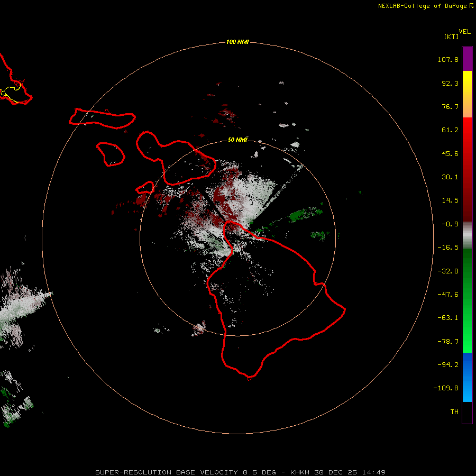Click the [KT] units label
This screenshot has width=476, height=476.
(452, 36)
